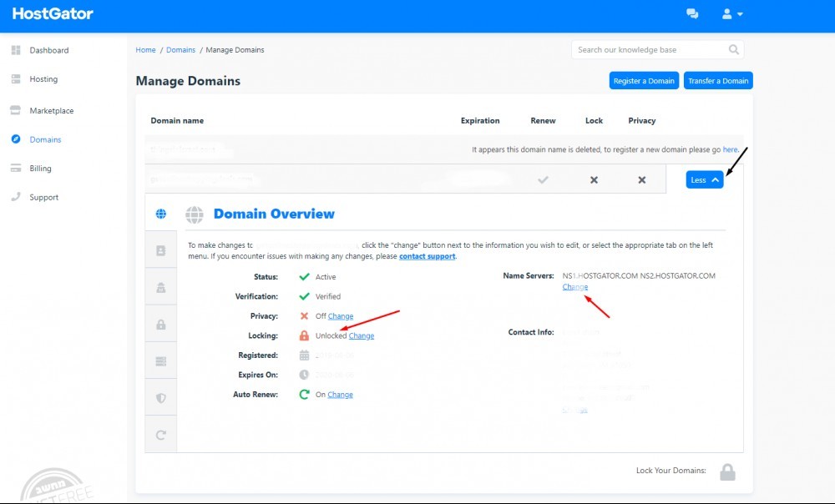The height and width of the screenshot is (504, 835).
Task: Select the shield privacy tab in domain panel
Action: point(161,398)
